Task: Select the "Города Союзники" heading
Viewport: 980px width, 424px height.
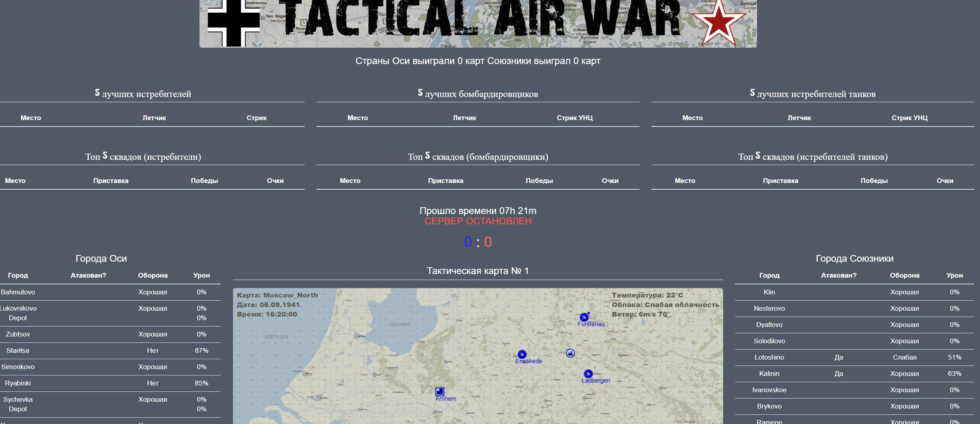Action: pos(855,259)
